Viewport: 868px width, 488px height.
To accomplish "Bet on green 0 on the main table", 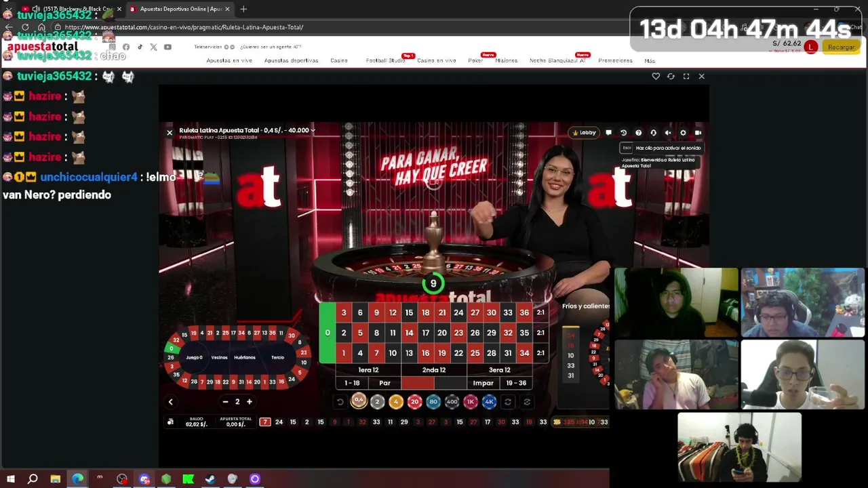I will (327, 333).
